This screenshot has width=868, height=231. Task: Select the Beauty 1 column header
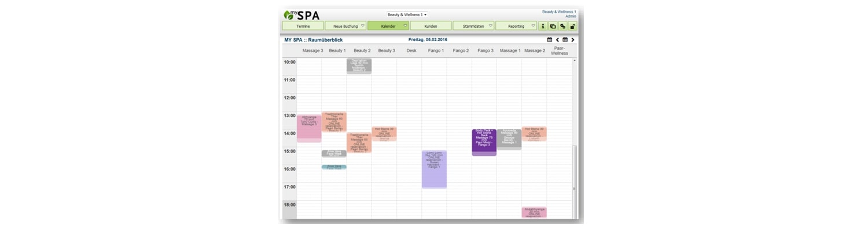[x=337, y=51]
